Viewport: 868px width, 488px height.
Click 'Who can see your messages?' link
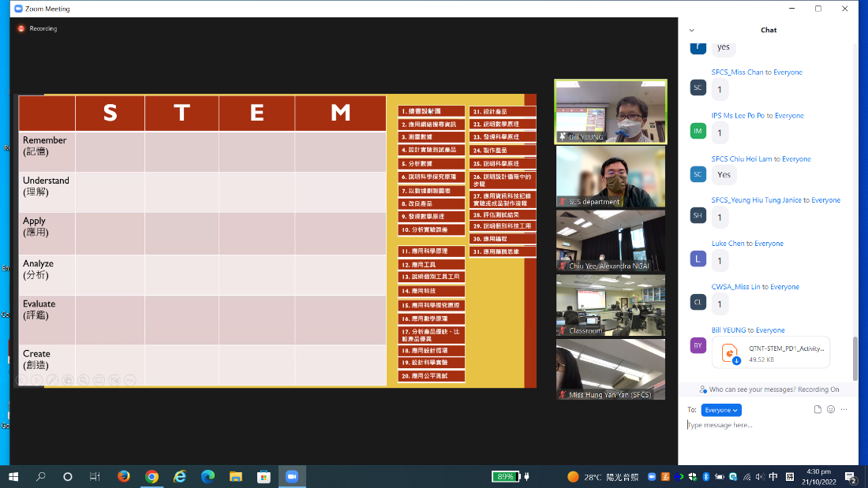pyautogui.click(x=762, y=389)
